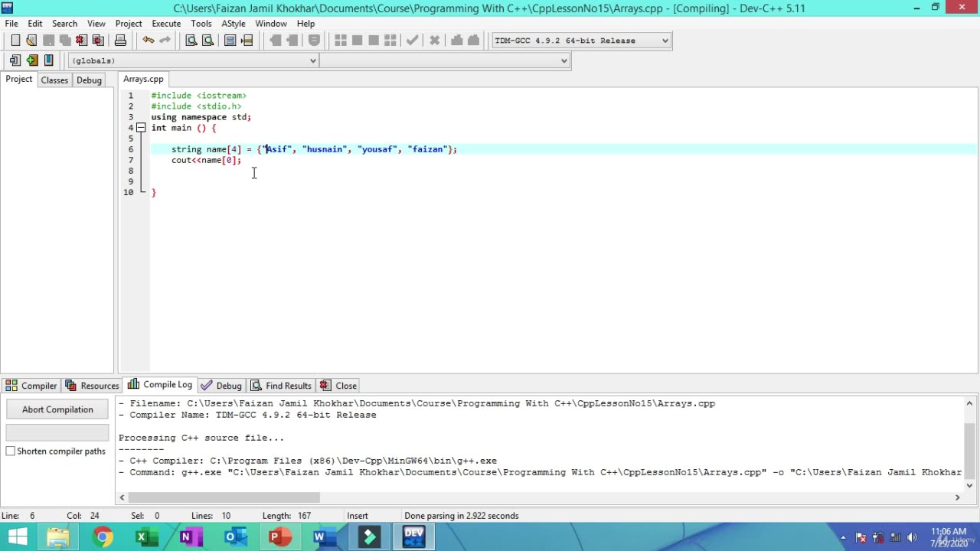The width and height of the screenshot is (980, 551).
Task: Click the Compile and Run toolbar icon
Action: [x=374, y=41]
